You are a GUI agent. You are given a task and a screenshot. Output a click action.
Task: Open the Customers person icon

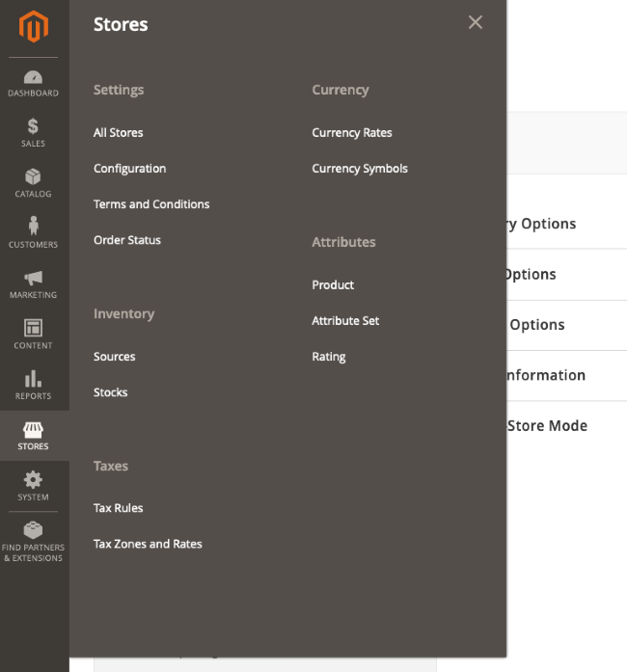[34, 227]
